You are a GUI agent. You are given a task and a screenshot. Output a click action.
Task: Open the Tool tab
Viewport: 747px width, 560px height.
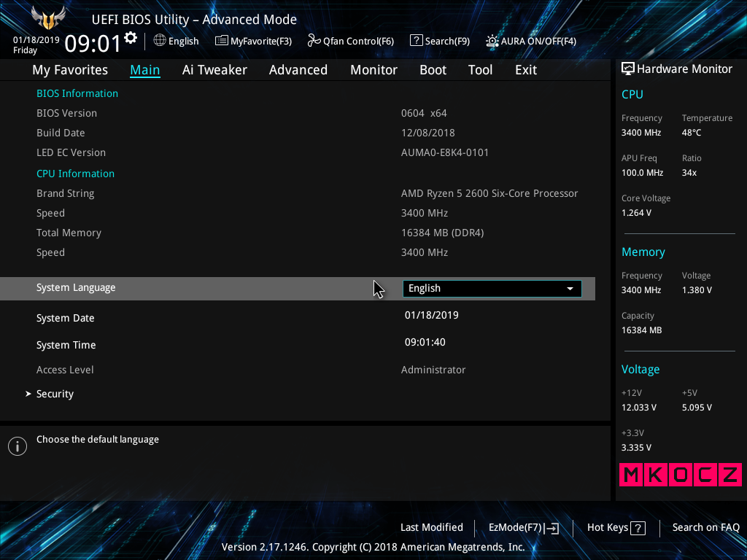point(480,70)
